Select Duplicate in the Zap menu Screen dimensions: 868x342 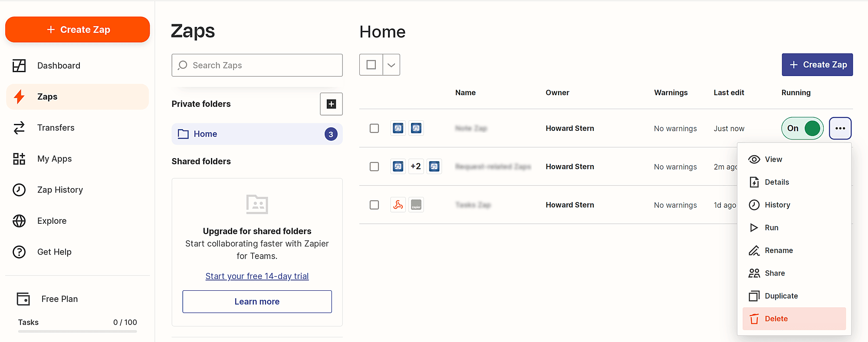[781, 296]
